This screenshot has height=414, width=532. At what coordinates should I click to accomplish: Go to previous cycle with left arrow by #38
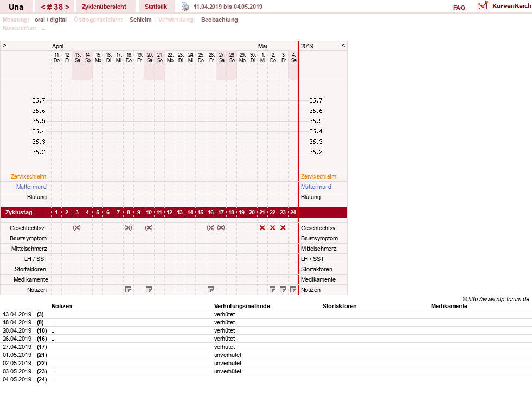click(x=43, y=7)
